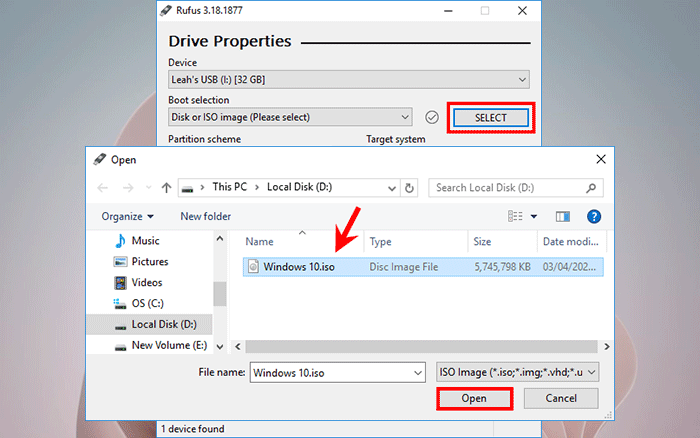The width and height of the screenshot is (700, 438).
Task: Change the file view layout icon
Action: pos(515,217)
